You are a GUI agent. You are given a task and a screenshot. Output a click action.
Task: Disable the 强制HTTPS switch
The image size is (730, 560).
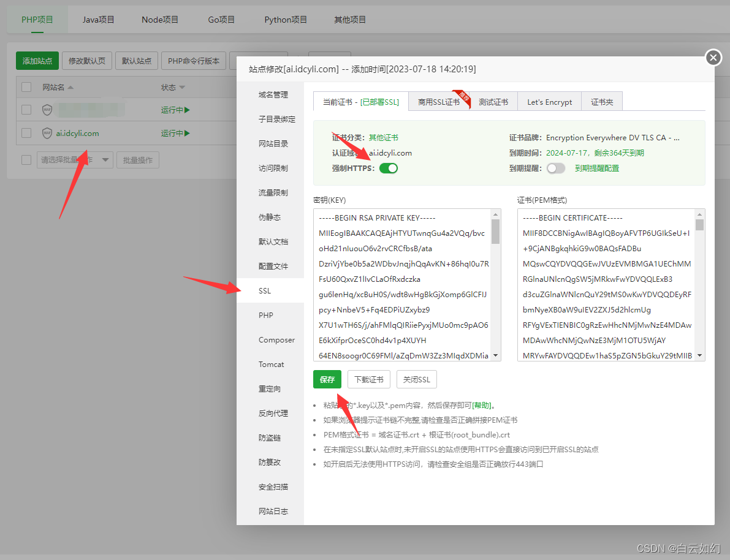click(388, 168)
